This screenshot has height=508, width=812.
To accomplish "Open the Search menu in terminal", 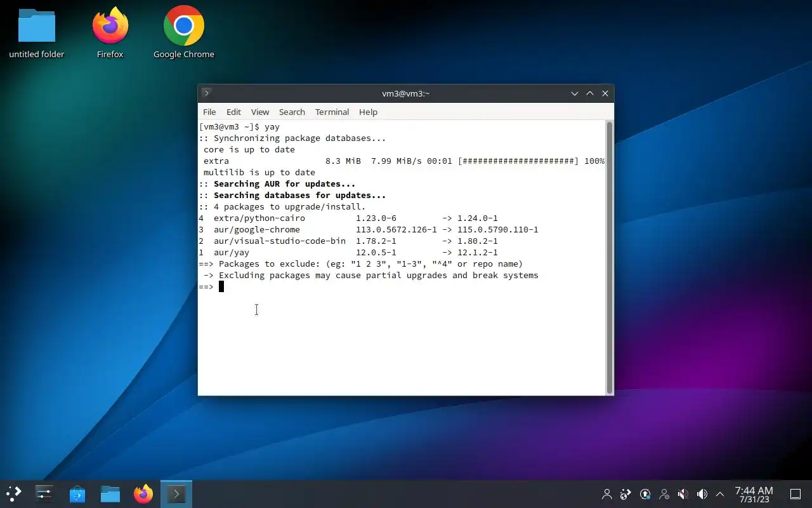I will [292, 112].
